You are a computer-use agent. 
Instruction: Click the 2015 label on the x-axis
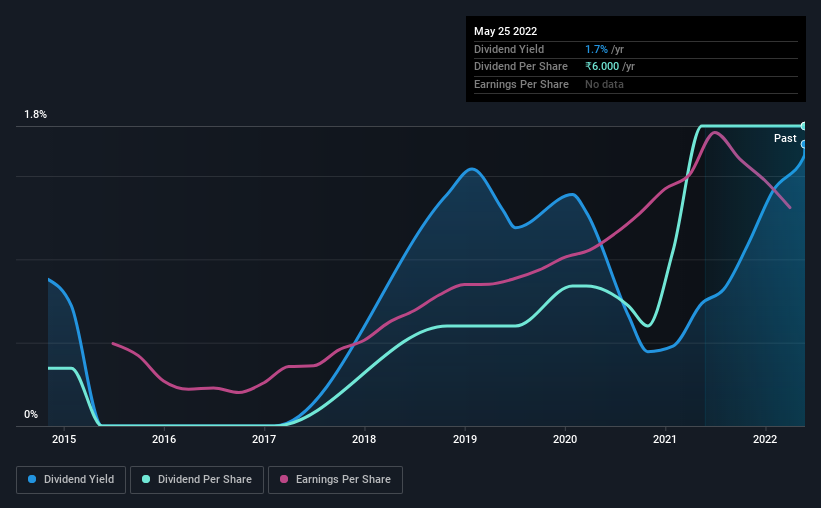click(64, 439)
